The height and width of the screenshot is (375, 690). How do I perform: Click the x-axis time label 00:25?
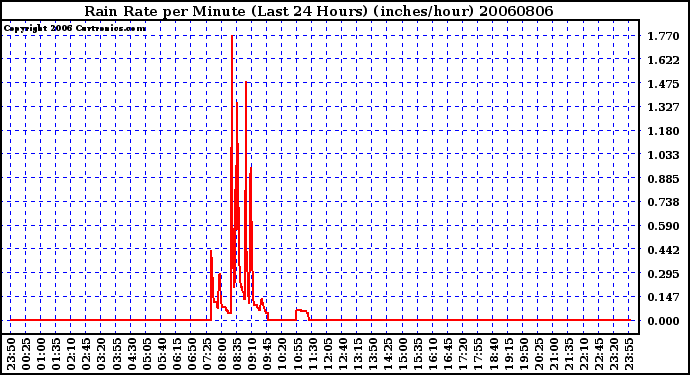click(x=26, y=354)
